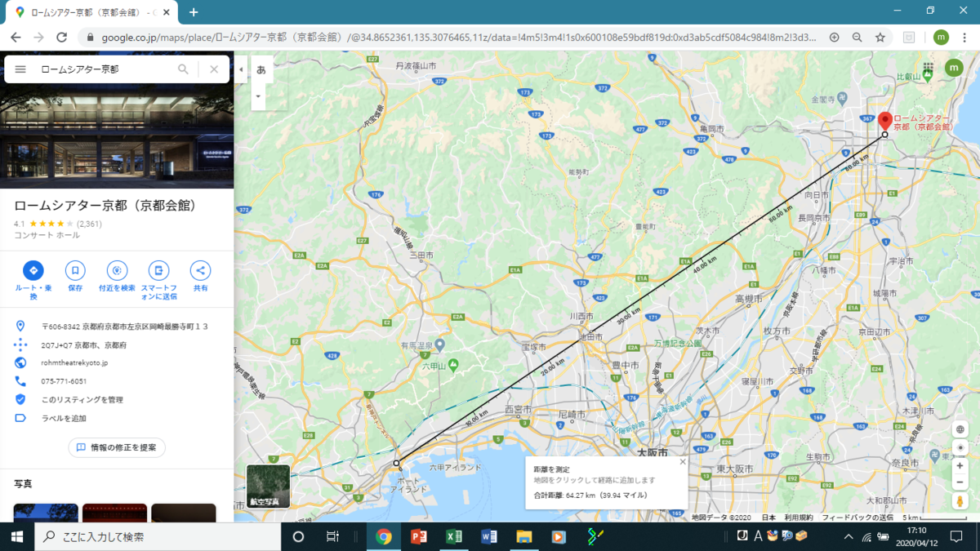Open the Google account avatar on map

point(954,69)
